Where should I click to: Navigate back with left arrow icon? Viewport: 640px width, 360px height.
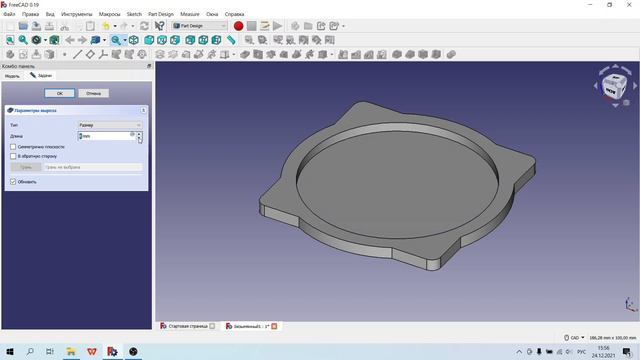pos(70,40)
